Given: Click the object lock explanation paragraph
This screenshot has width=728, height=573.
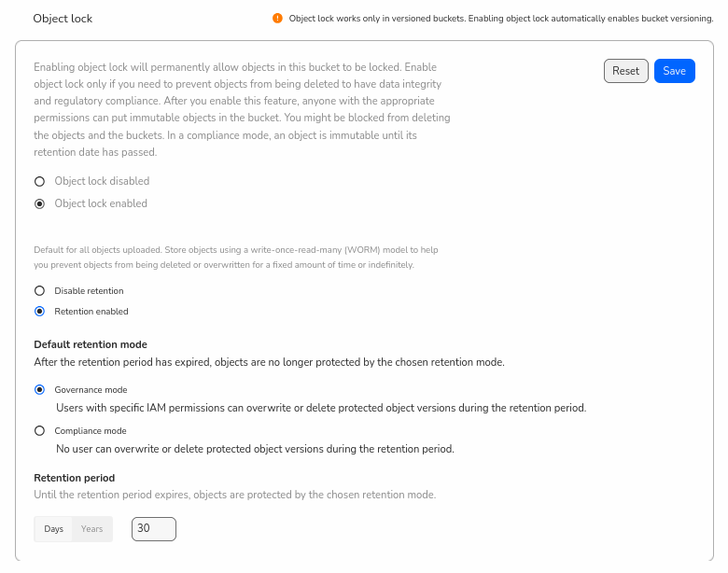Looking at the screenshot, I should 243,110.
